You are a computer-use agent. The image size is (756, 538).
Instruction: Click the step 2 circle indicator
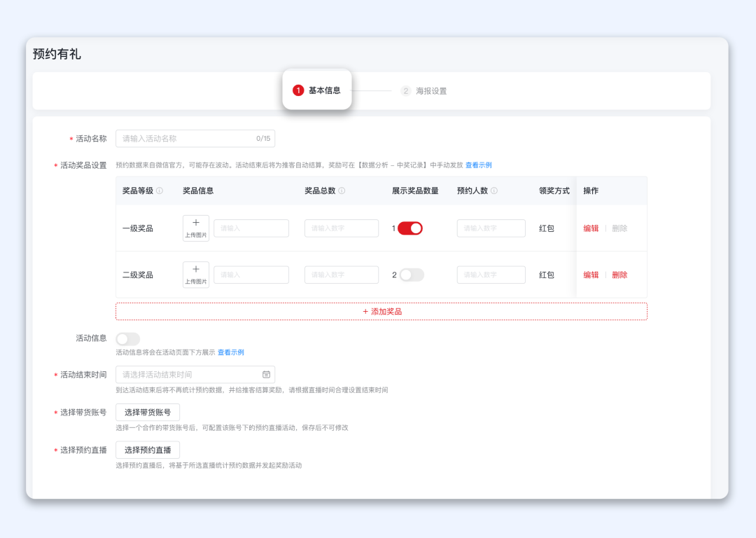coord(407,91)
